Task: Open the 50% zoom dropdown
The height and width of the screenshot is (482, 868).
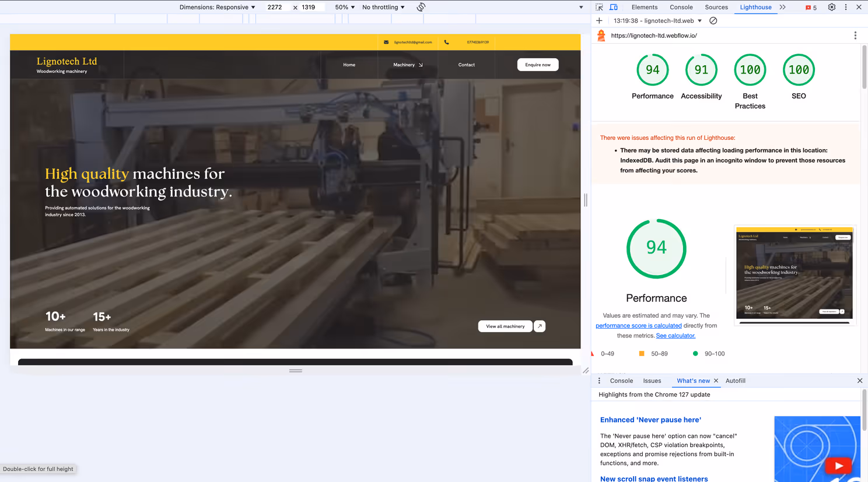Action: point(345,7)
